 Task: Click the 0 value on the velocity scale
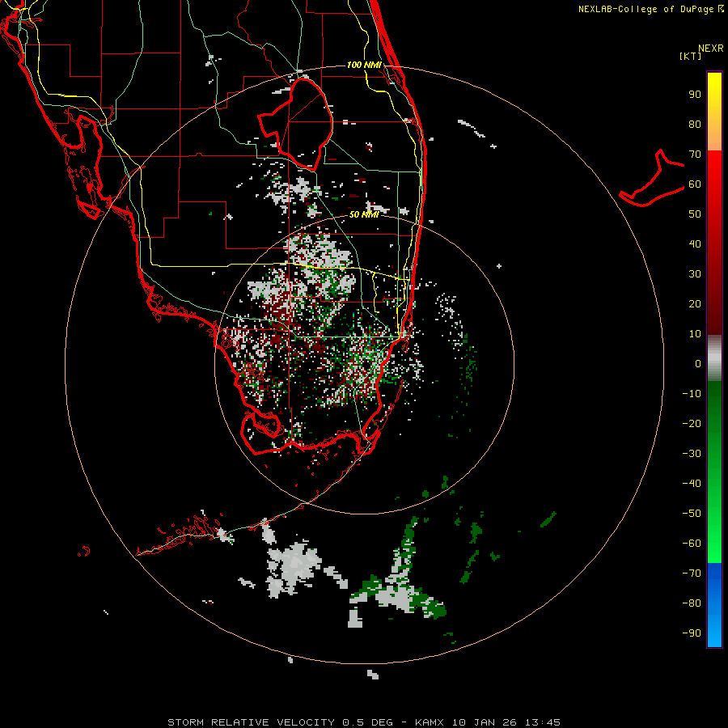coord(698,363)
